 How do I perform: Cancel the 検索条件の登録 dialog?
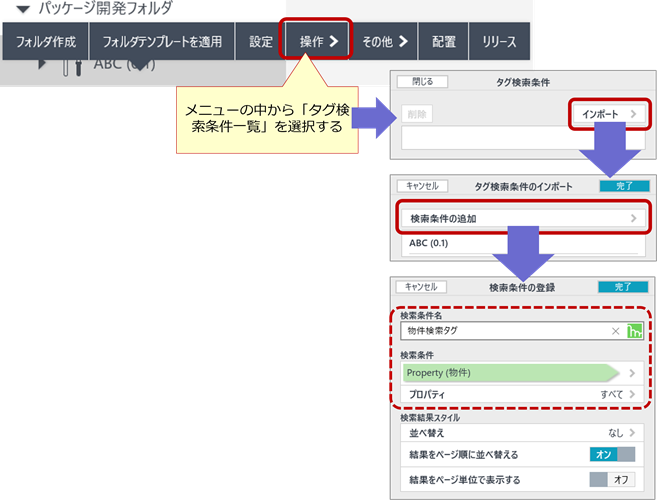pyautogui.click(x=421, y=287)
